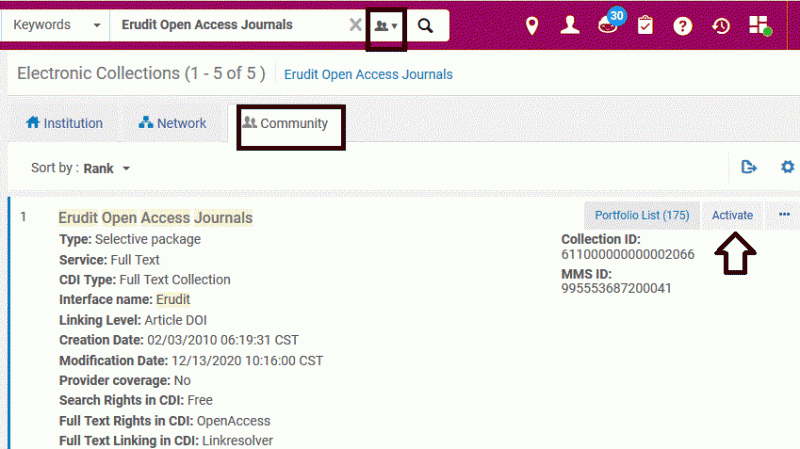The width and height of the screenshot is (800, 449).
Task: Open the list settings gear icon
Action: point(788,167)
